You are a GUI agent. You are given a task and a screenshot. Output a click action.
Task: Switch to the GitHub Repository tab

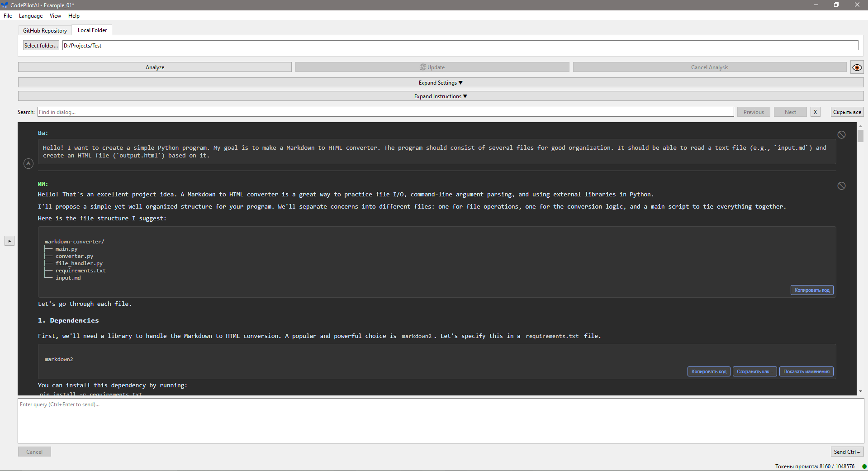pos(45,31)
